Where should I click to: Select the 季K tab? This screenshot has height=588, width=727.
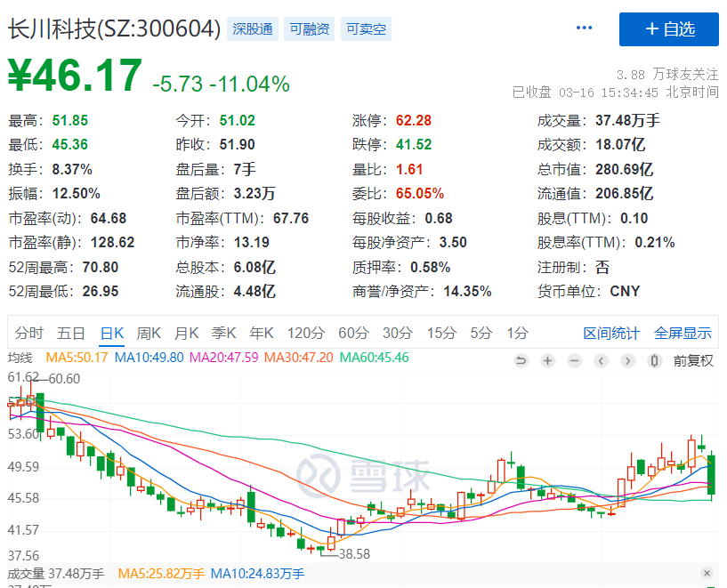tap(224, 333)
